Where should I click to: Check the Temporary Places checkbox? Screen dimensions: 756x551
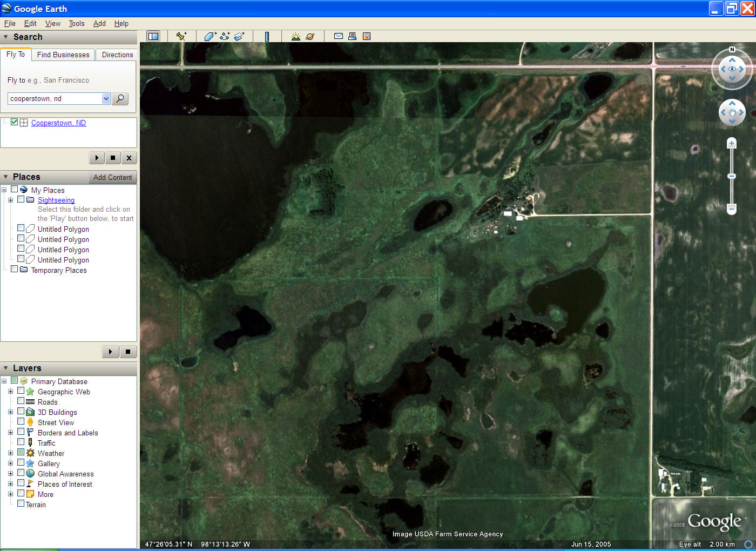[15, 268]
